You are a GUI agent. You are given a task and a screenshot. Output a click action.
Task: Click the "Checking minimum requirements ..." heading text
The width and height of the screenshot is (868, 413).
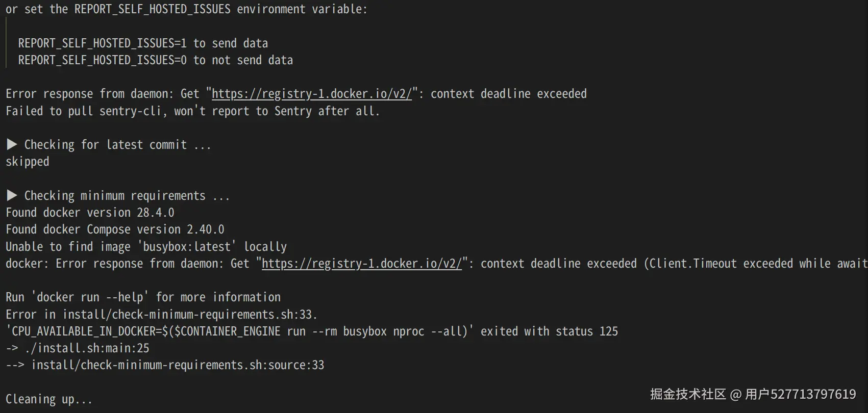point(127,196)
